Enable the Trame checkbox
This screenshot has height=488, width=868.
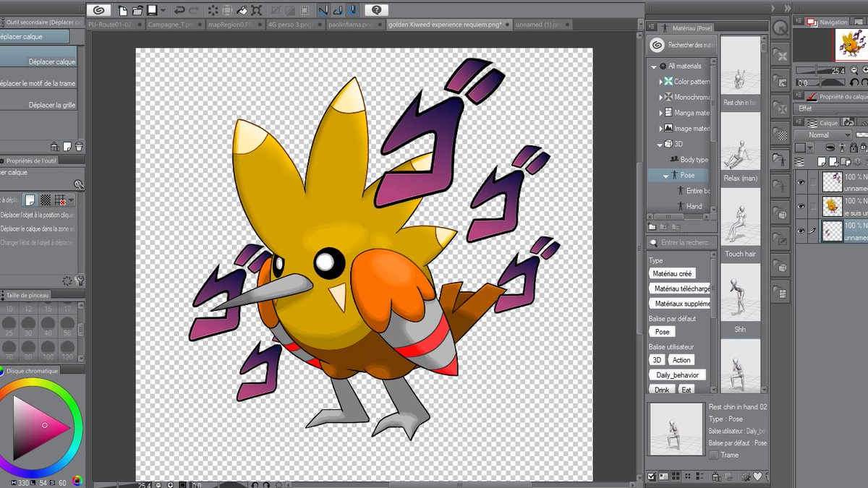tap(714, 455)
